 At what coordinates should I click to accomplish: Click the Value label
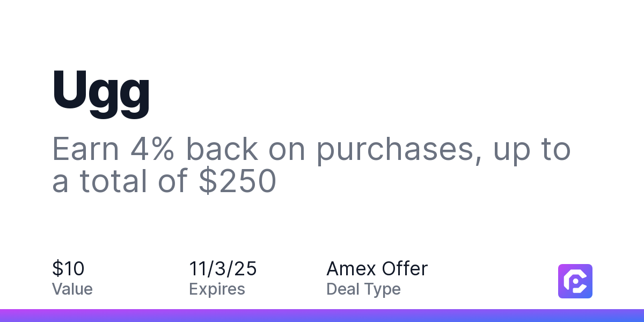pyautogui.click(x=72, y=289)
